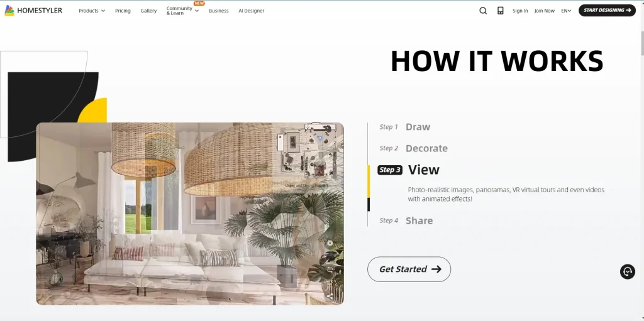Expand the Products dropdown menu
Image resolution: width=644 pixels, height=321 pixels.
click(92, 11)
